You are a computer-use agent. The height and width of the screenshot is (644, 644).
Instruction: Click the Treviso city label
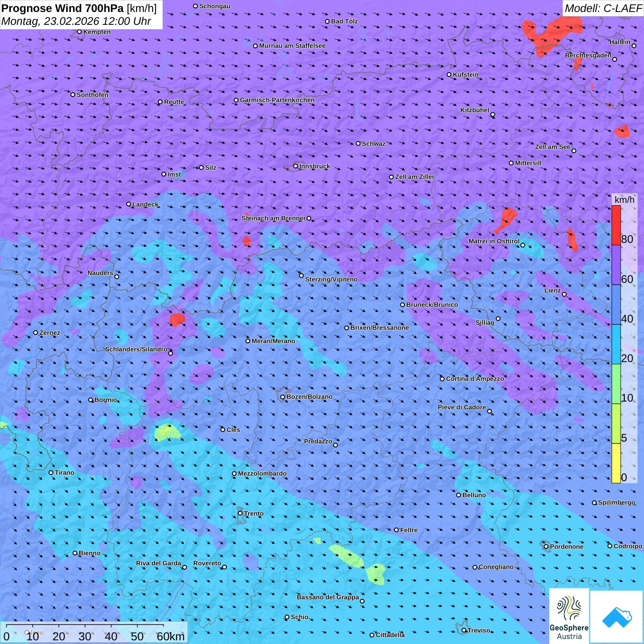[479, 630]
